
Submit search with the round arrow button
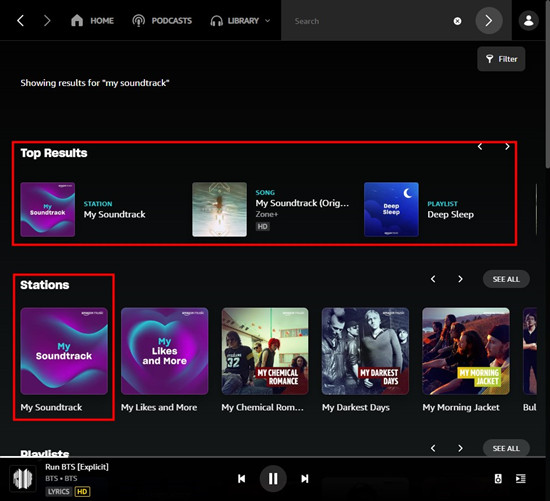click(489, 21)
